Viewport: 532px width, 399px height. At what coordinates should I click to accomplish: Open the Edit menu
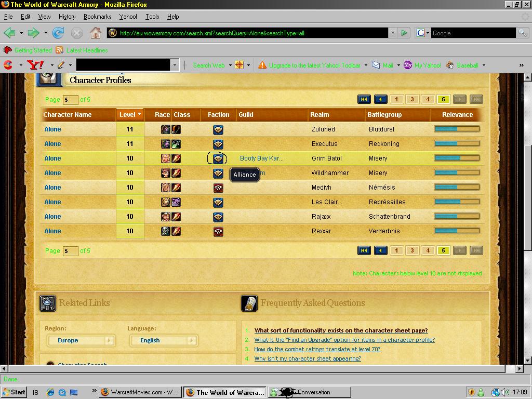pos(25,17)
